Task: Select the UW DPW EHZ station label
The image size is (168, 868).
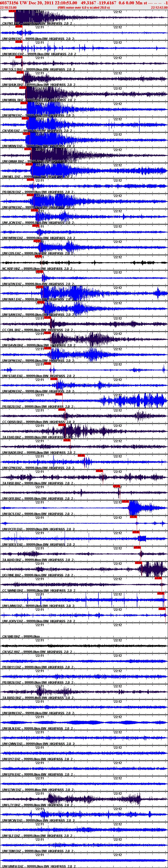Action: pyautogui.click(x=12, y=361)
